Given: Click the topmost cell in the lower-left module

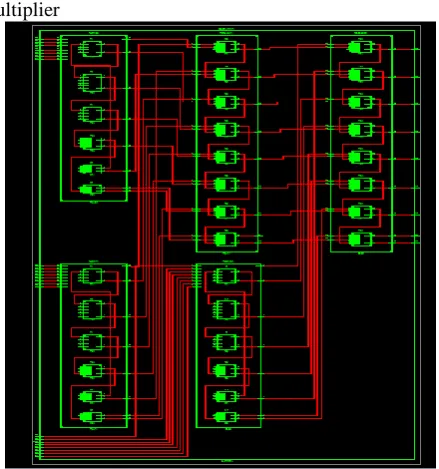Looking at the screenshot, I should point(92,276).
